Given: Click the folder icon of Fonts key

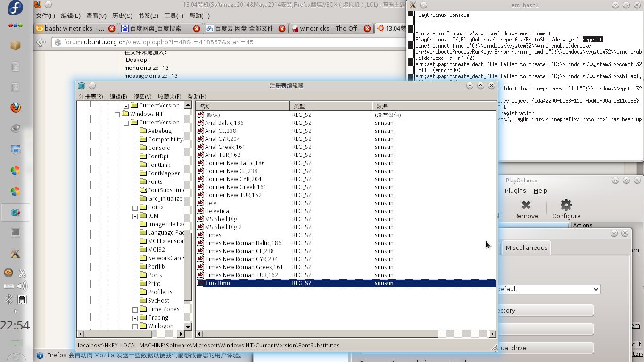Looking at the screenshot, I should click(x=143, y=181).
